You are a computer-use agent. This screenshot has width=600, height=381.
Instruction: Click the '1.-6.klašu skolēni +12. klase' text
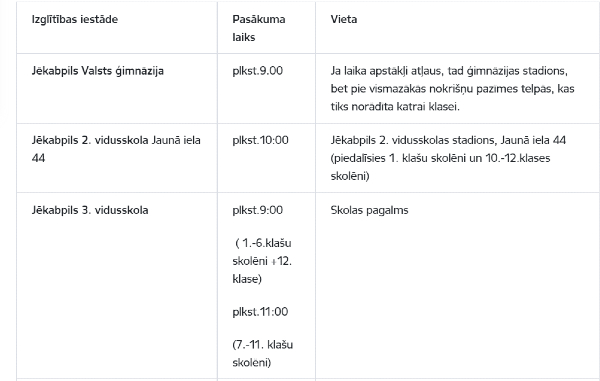(x=262, y=261)
